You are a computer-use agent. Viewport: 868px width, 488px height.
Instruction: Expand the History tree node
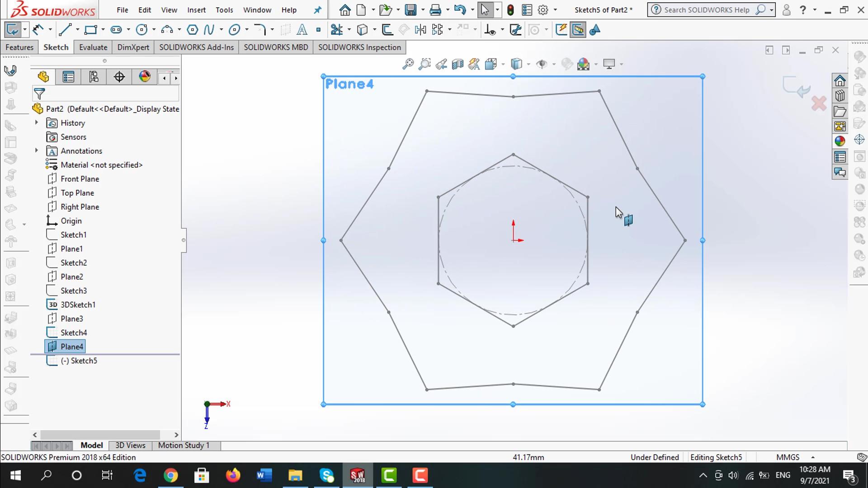(x=37, y=122)
